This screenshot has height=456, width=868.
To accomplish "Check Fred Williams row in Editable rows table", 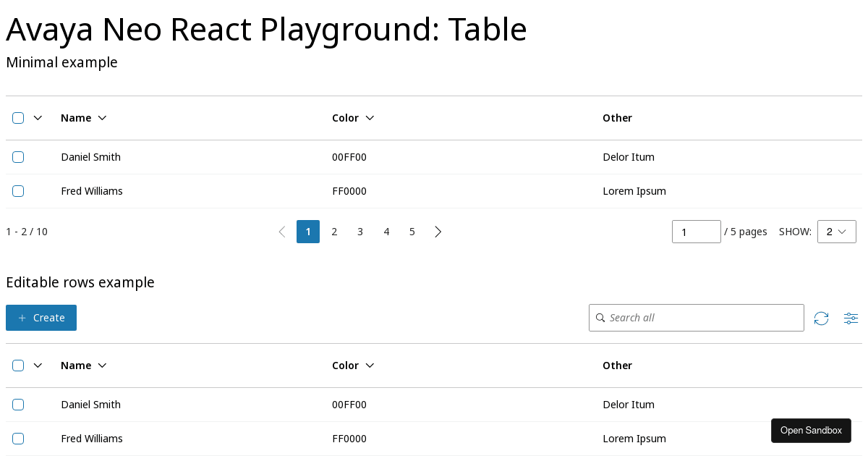I will click(18, 439).
